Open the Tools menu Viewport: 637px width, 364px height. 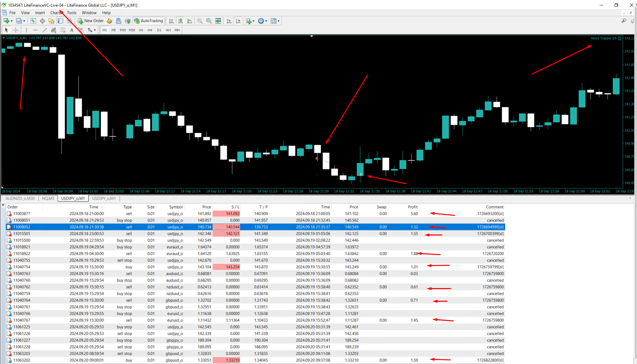click(72, 13)
